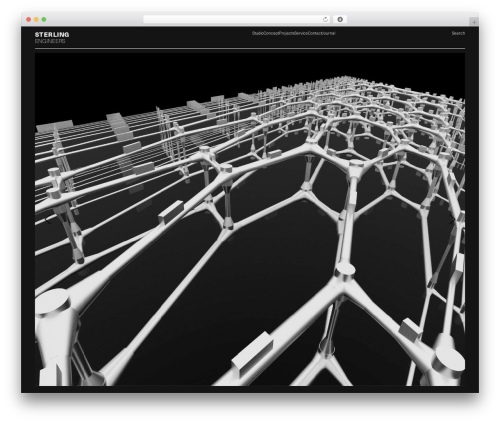Screen dimensions: 500x423
Task: Open a new browser tab with plus
Action: pyautogui.click(x=474, y=22)
